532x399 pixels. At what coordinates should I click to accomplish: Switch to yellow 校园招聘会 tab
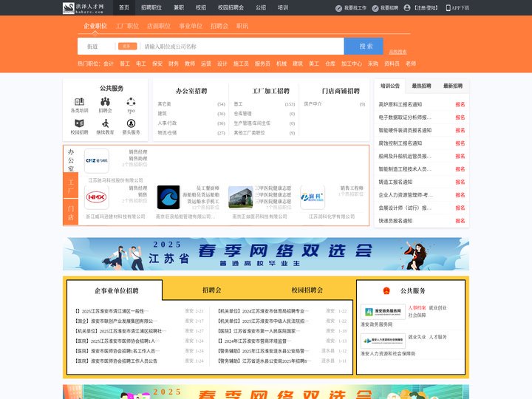click(307, 290)
